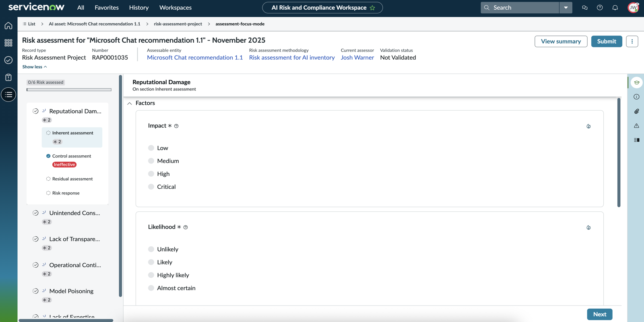Click the status icon beside Model Poisoning risk

click(x=35, y=291)
